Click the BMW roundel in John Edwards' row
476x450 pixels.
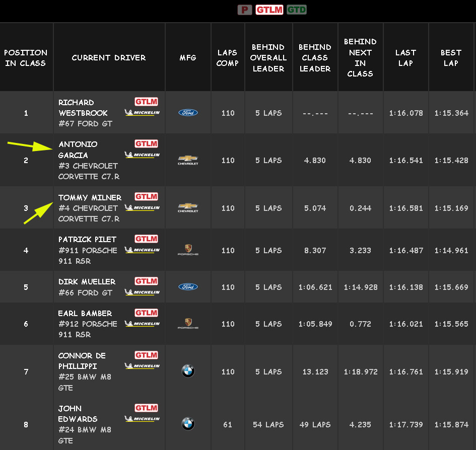(x=188, y=424)
